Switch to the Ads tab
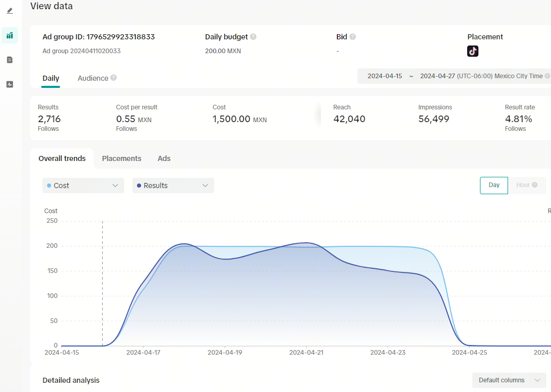The image size is (551, 392). (x=164, y=158)
